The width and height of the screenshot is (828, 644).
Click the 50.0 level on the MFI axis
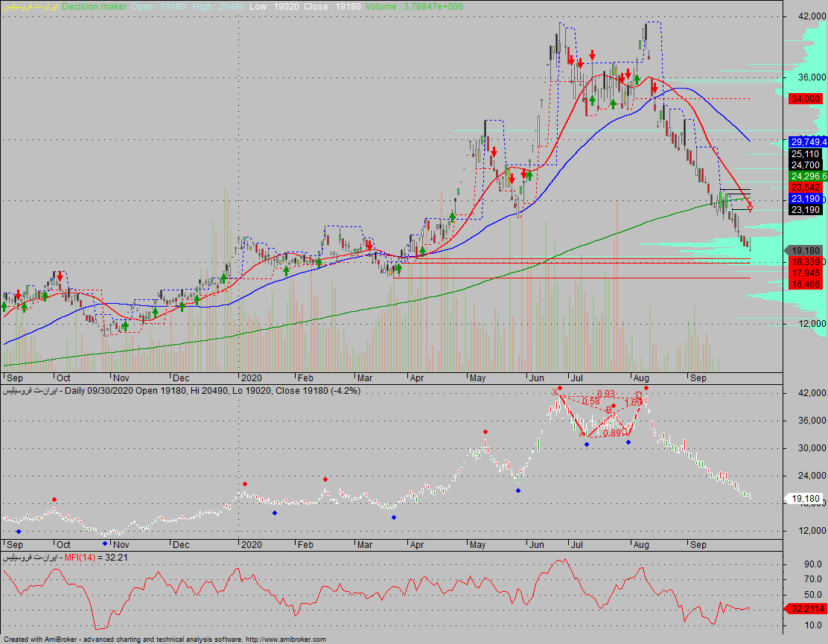[812, 595]
